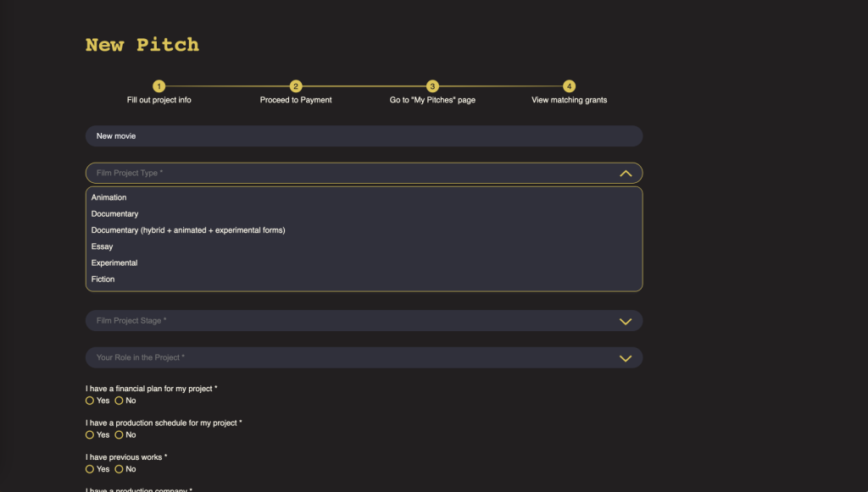Screen dimensions: 868x492
Task: Pick the hybrid documentary option
Action: (x=188, y=229)
